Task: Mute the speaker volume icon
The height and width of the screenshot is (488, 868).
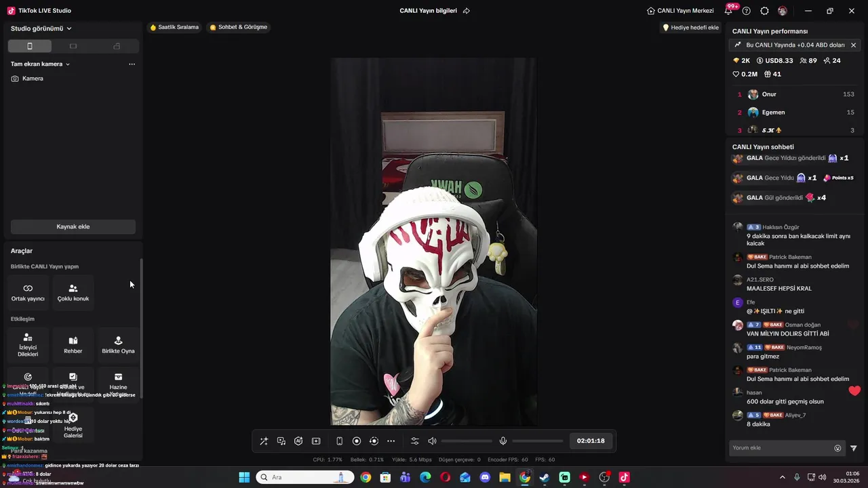Action: (x=432, y=441)
